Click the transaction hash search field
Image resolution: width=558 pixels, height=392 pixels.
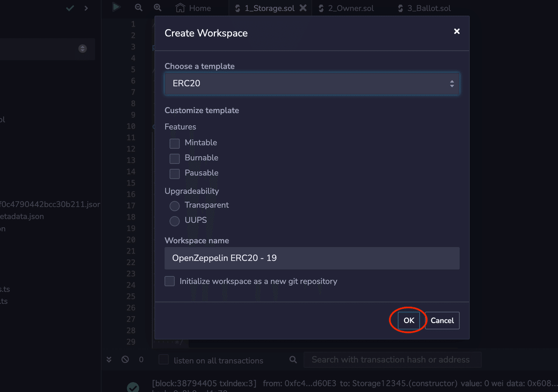[x=392, y=359]
